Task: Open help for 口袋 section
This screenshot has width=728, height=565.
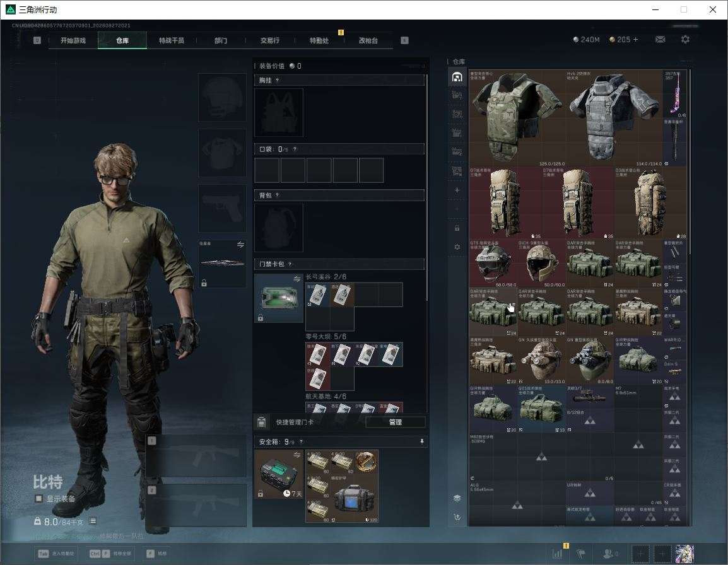Action: click(x=295, y=149)
